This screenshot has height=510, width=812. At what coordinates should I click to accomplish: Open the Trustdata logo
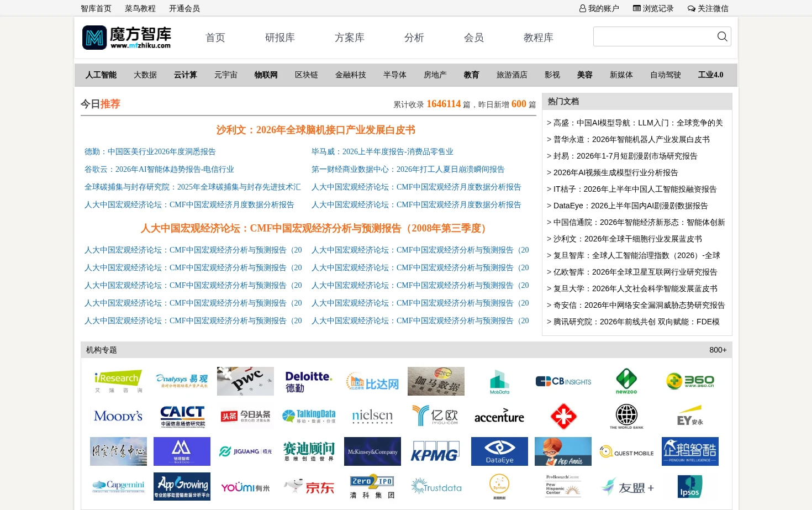tap(436, 486)
